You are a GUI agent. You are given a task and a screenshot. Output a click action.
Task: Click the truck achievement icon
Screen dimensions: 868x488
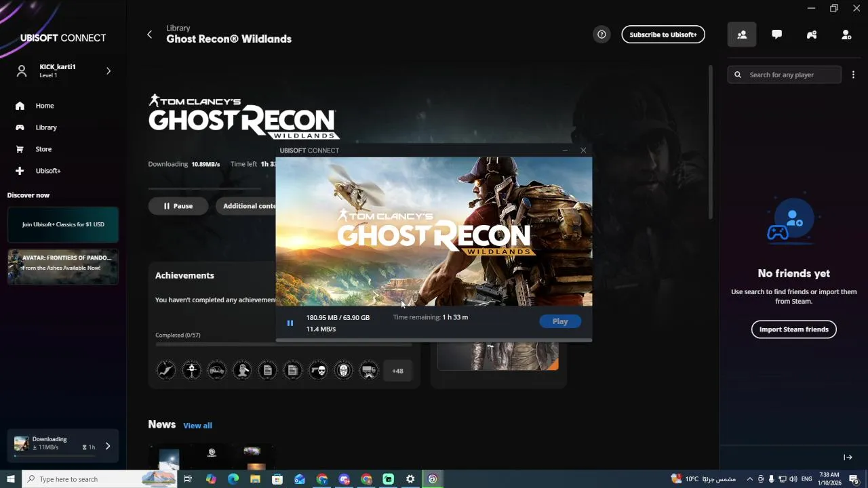(x=369, y=370)
